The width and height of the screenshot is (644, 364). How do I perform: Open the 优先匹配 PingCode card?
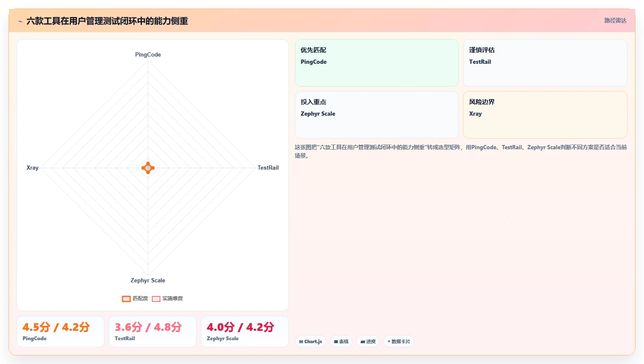(x=377, y=63)
